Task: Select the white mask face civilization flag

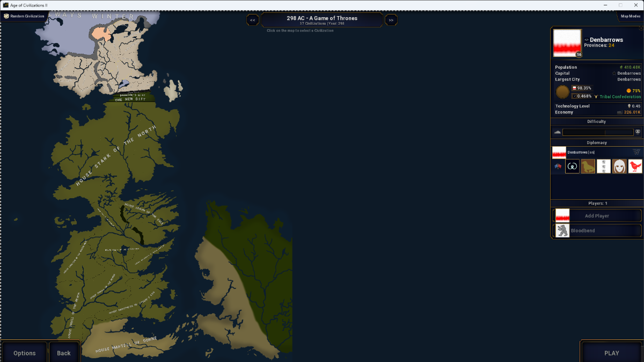Action: click(619, 166)
